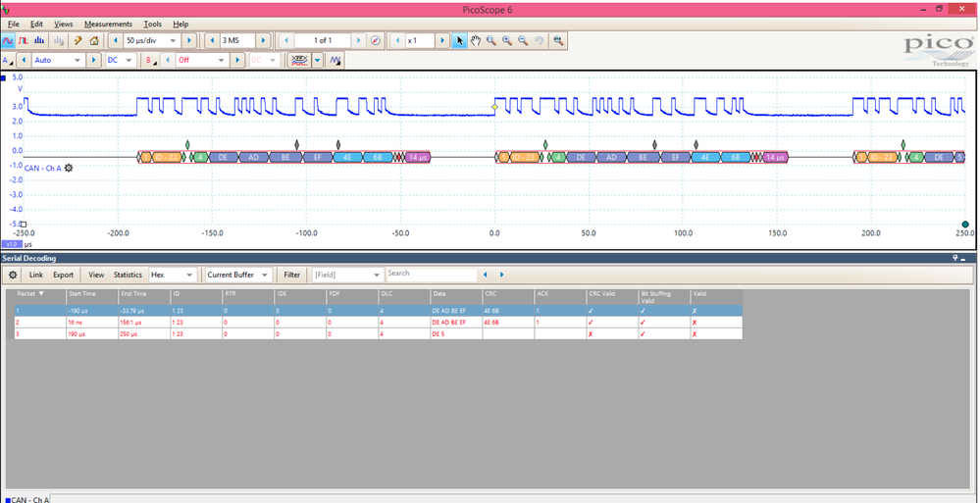980x503 pixels.
Task: Click the 1 of 1 buffer field
Action: [323, 40]
